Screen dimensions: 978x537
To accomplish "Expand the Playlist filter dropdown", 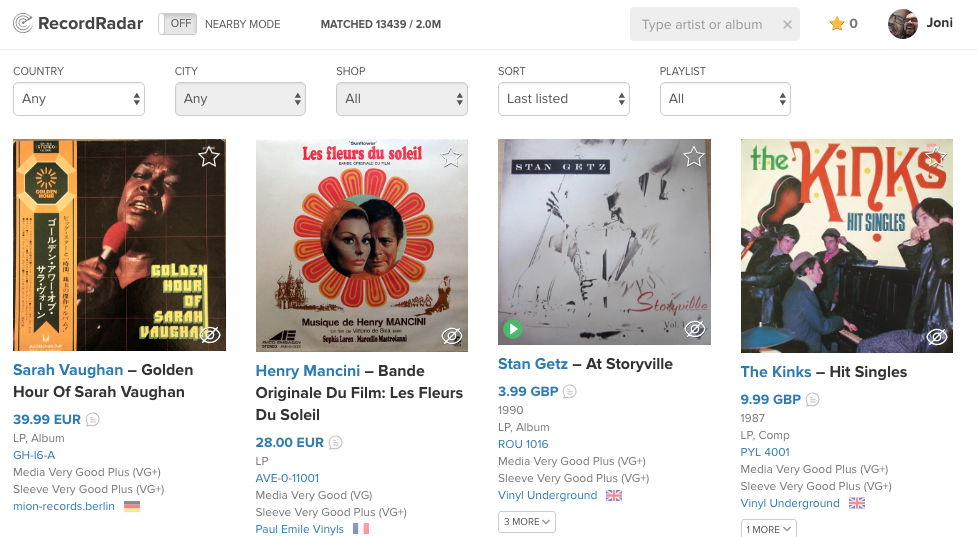I will click(x=725, y=99).
